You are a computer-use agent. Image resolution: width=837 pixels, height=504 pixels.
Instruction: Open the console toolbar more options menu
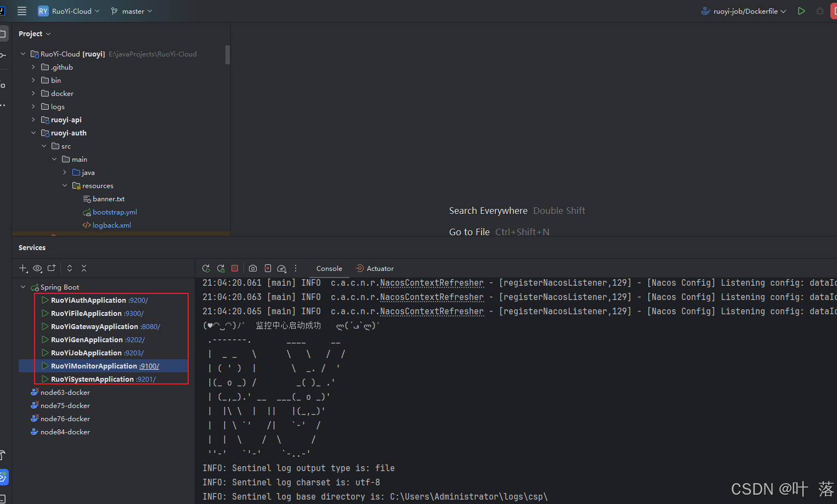coord(296,268)
